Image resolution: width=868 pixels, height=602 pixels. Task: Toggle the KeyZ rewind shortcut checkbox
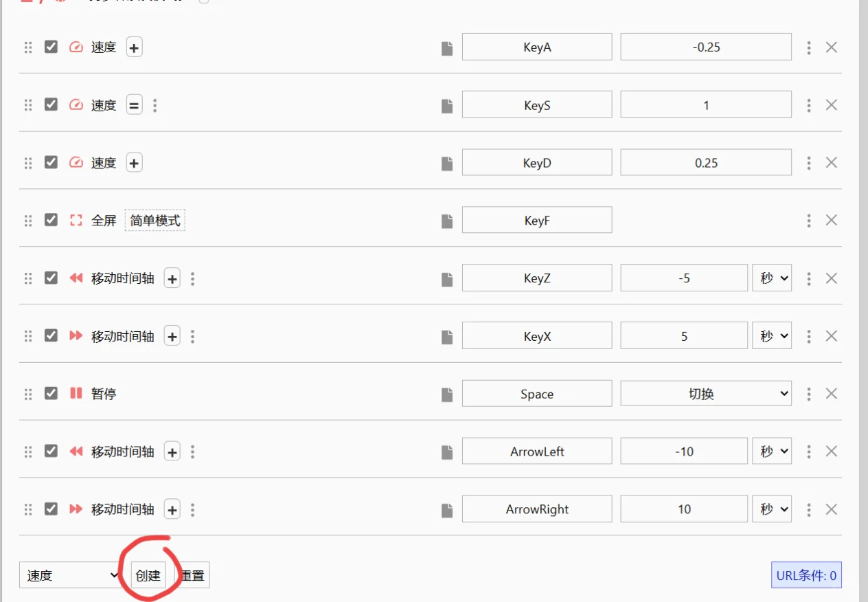click(51, 278)
